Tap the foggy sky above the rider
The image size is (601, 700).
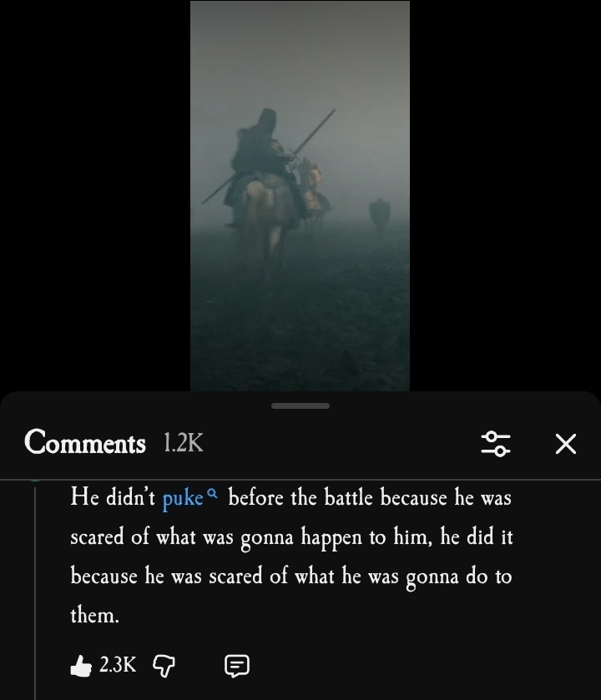[300, 53]
